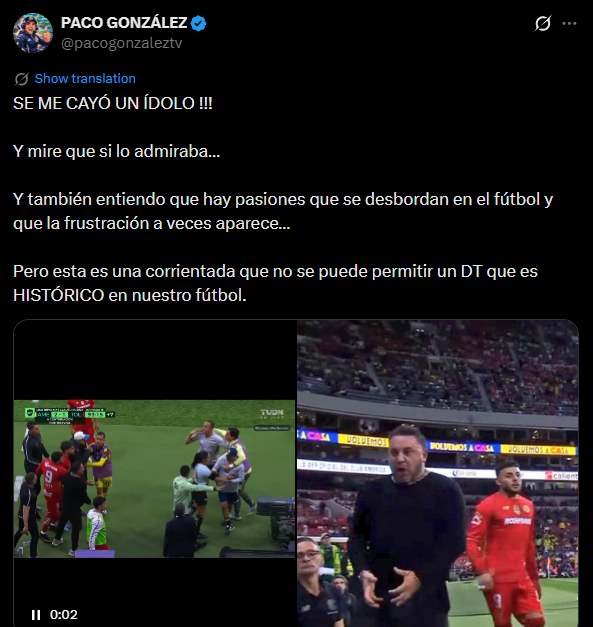Open Paco González profile avatar

point(32,33)
